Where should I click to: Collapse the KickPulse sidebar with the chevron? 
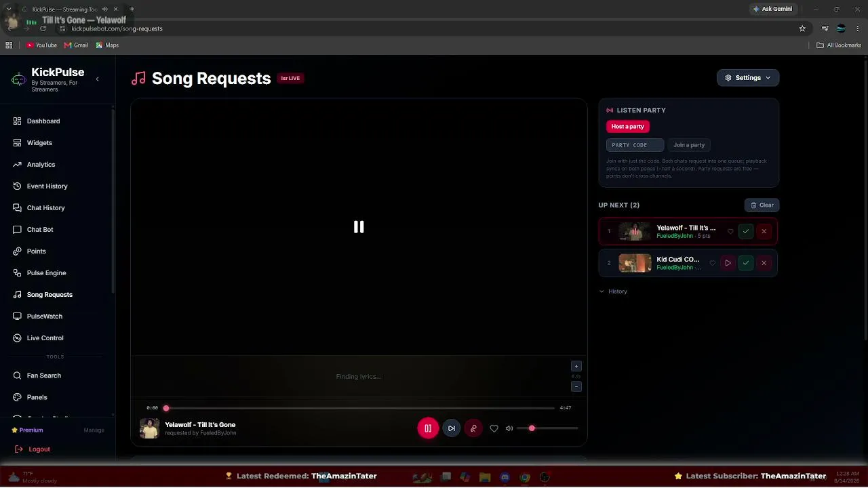[x=97, y=79]
